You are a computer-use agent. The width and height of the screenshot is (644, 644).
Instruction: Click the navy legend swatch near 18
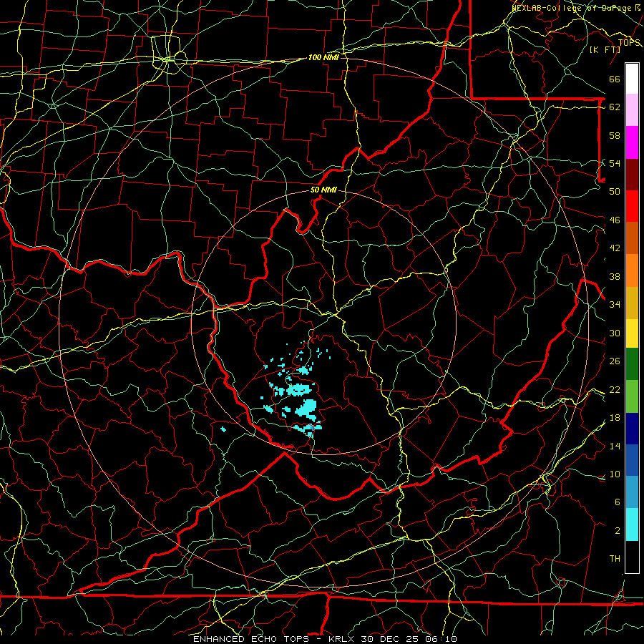click(632, 429)
